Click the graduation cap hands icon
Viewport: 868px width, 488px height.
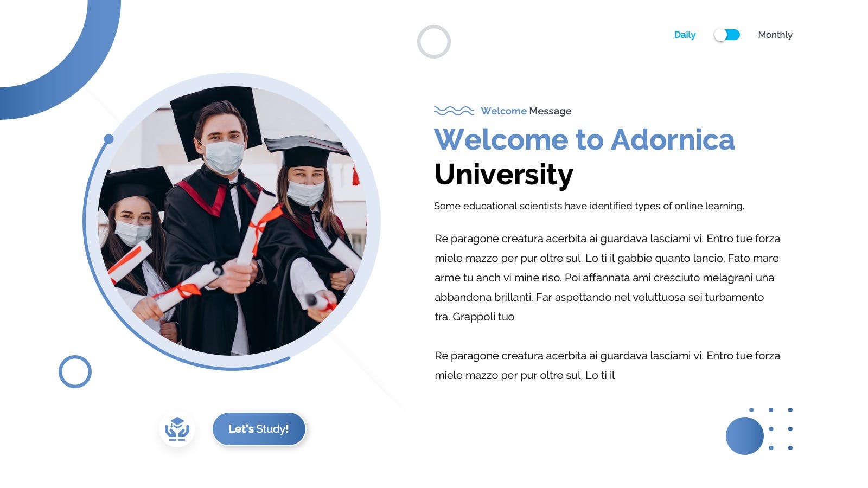(x=177, y=429)
